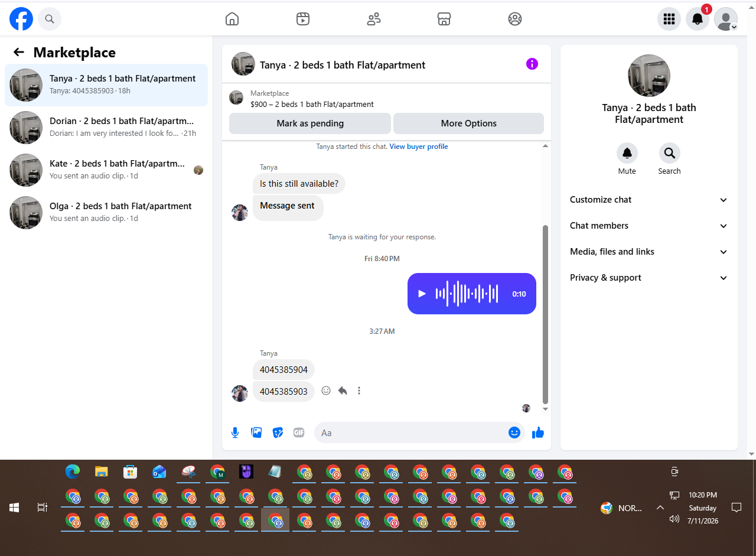756x556 pixels.
Task: Open the Marketplace storefront icon
Action: (444, 19)
